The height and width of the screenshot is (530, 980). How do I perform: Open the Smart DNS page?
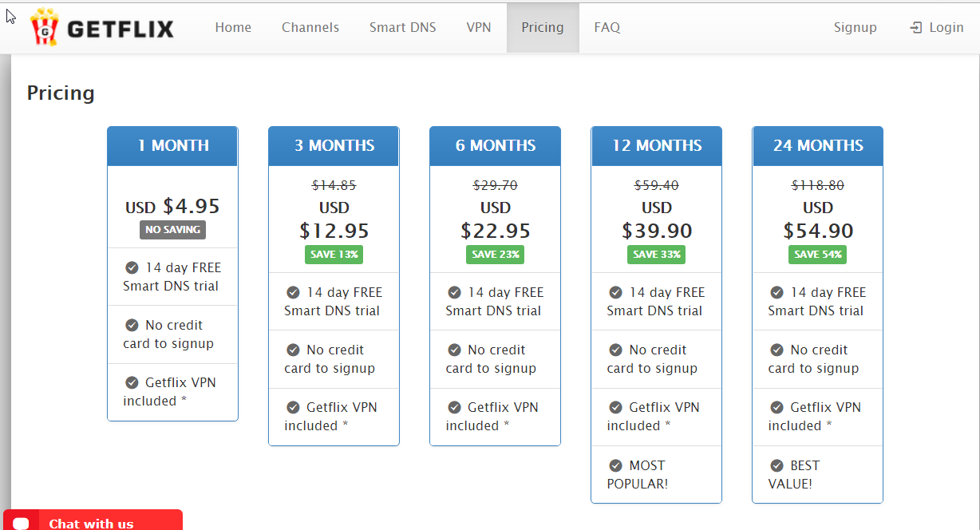(x=403, y=27)
